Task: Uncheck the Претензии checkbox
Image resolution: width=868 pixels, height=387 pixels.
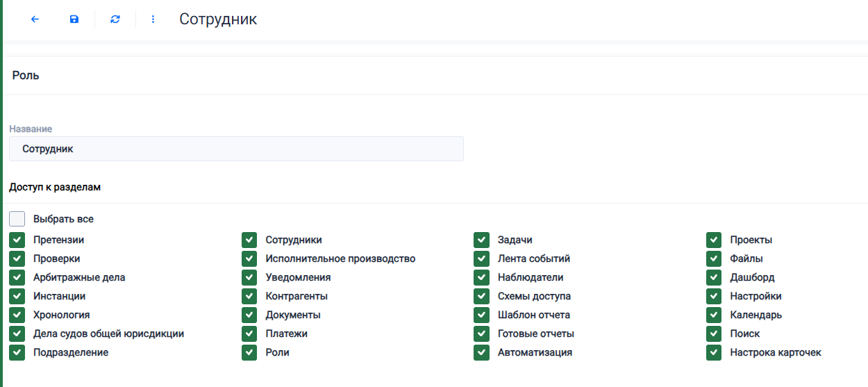Action: 17,240
